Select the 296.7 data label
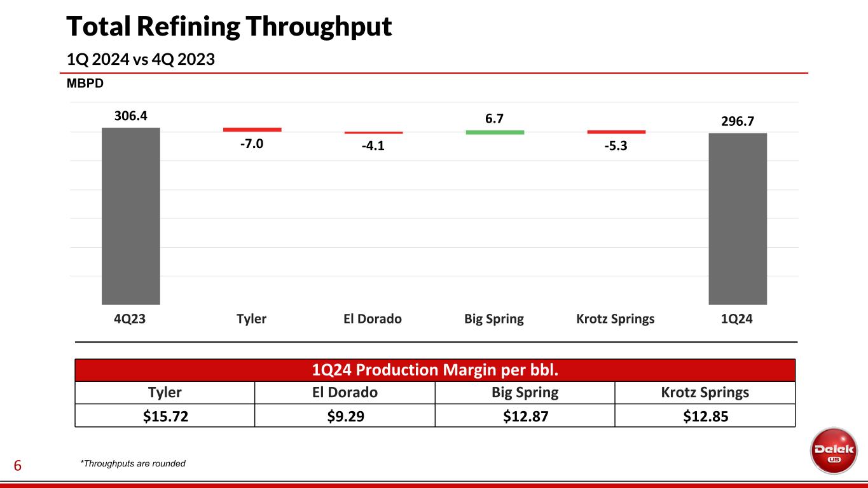This screenshot has width=868, height=488. (738, 121)
